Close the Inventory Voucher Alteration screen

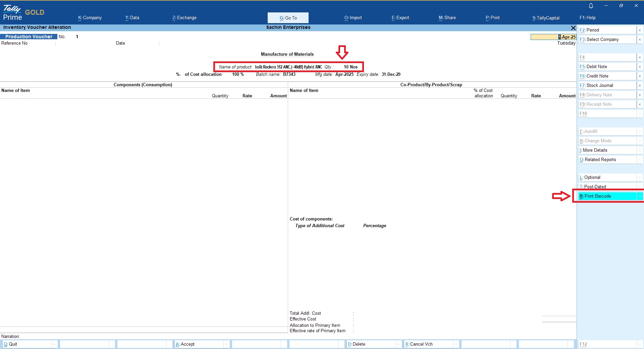click(x=573, y=28)
